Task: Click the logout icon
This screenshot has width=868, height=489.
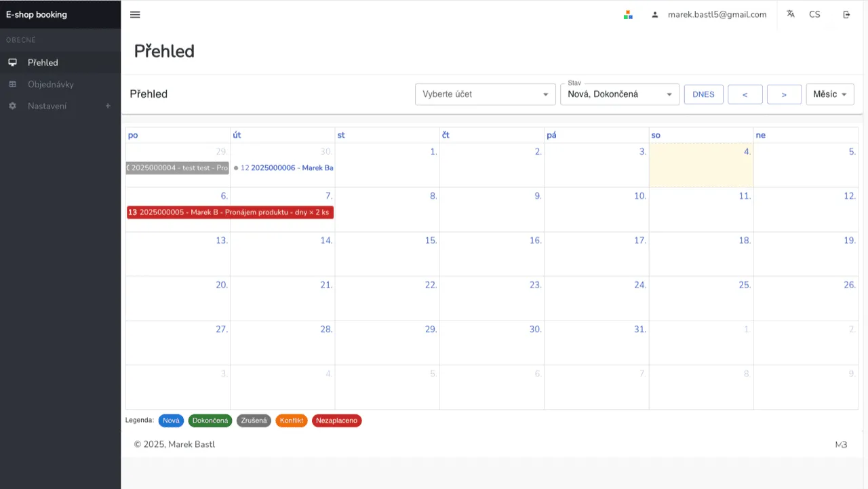Action: [x=846, y=15]
